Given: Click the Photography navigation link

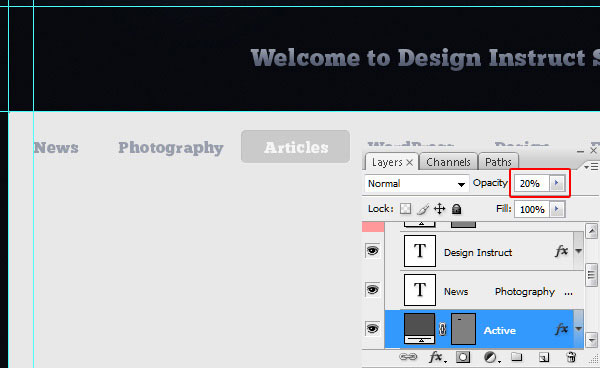Looking at the screenshot, I should point(171,148).
